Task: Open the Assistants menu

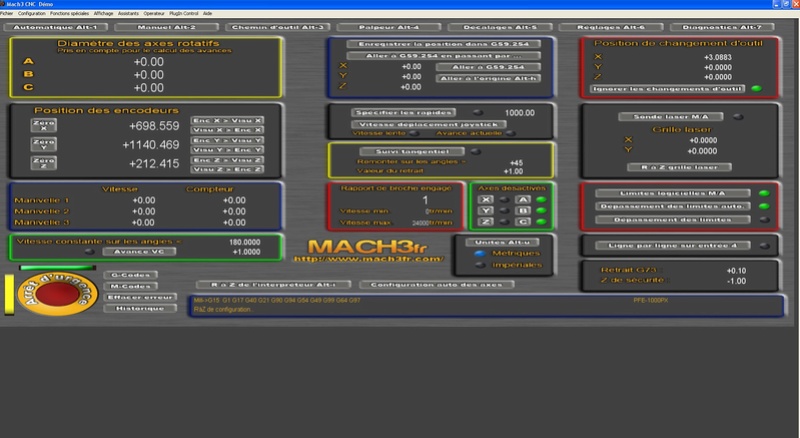Action: (x=128, y=13)
